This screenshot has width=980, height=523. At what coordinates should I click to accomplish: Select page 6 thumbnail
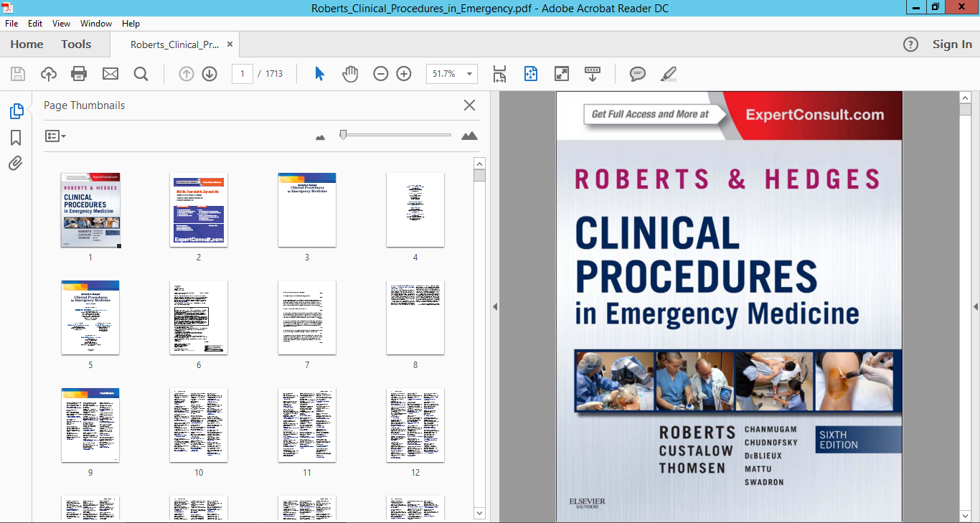pos(199,317)
